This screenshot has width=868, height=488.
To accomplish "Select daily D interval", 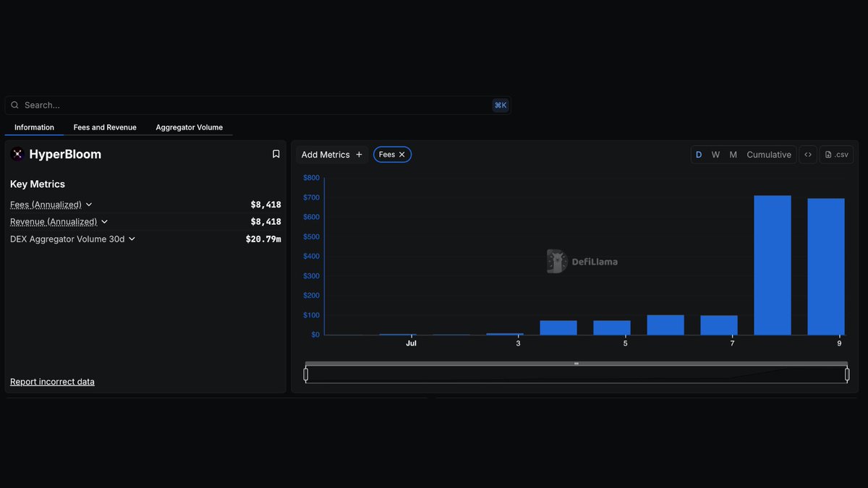I will point(699,155).
